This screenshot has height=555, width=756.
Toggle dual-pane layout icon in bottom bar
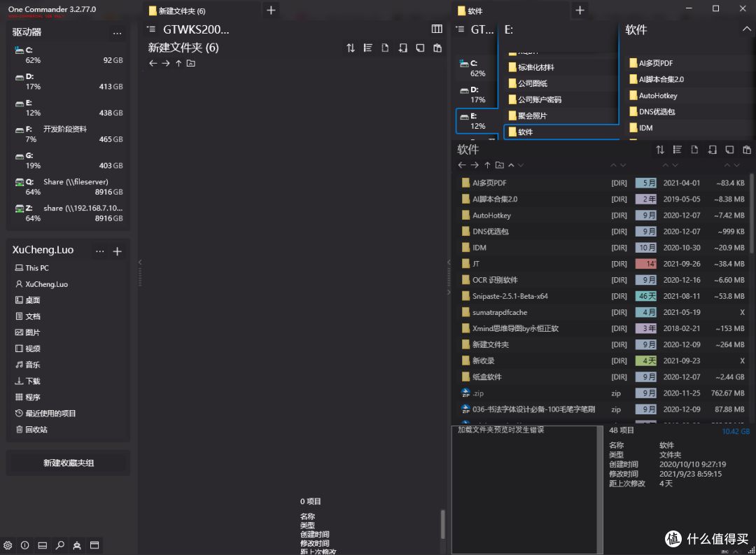(x=43, y=545)
